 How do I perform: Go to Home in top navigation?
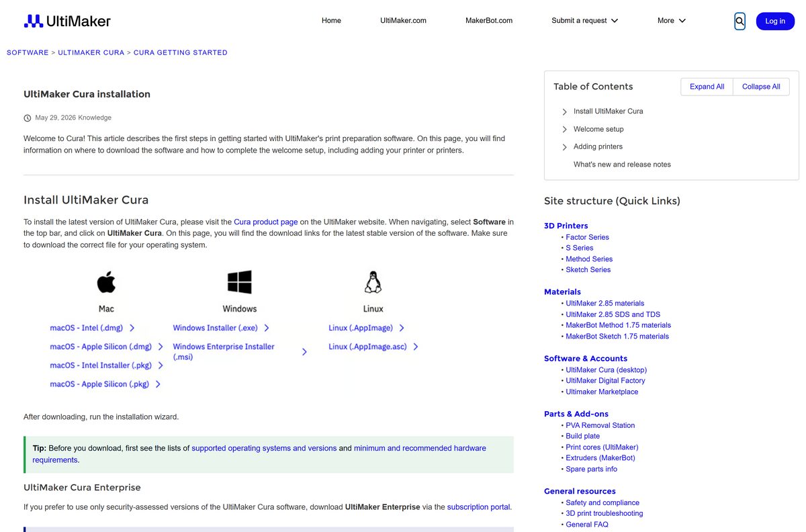pyautogui.click(x=331, y=21)
